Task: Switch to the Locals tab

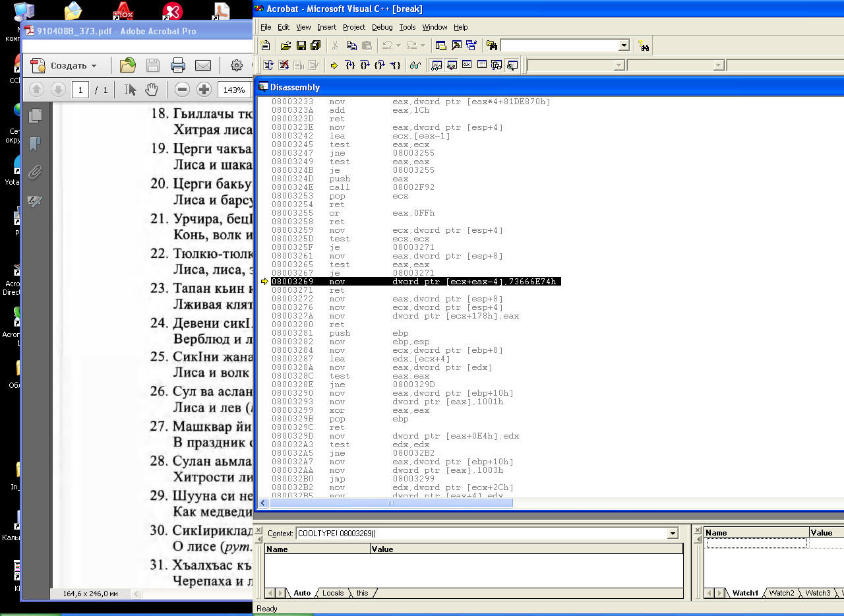Action: (333, 593)
